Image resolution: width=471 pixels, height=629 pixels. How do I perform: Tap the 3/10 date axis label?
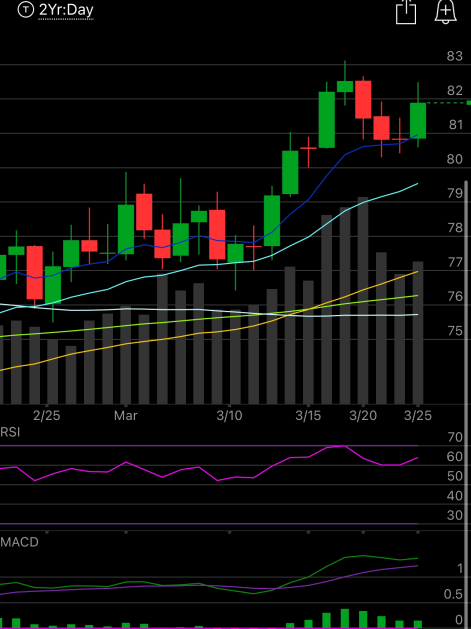click(x=229, y=416)
